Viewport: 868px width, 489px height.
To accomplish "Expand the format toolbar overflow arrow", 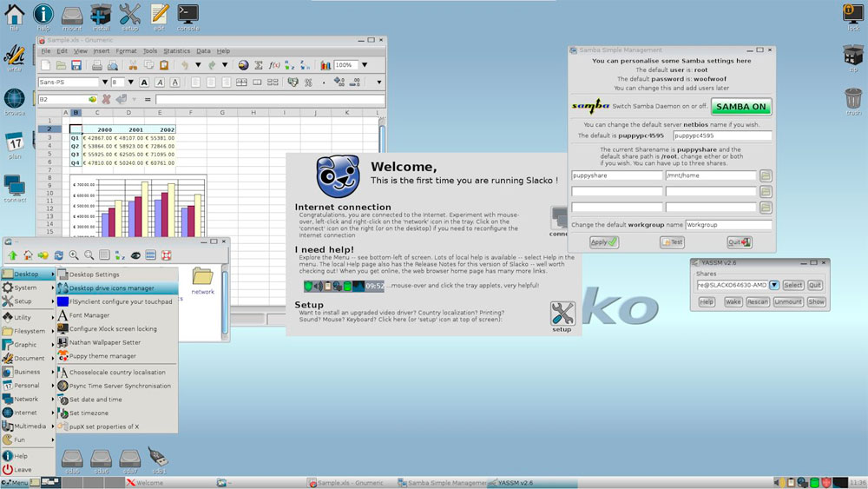I will tap(378, 83).
